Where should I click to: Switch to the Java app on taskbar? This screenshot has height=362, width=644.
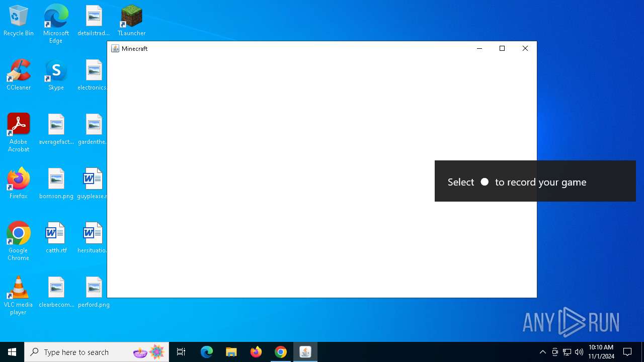pyautogui.click(x=305, y=352)
